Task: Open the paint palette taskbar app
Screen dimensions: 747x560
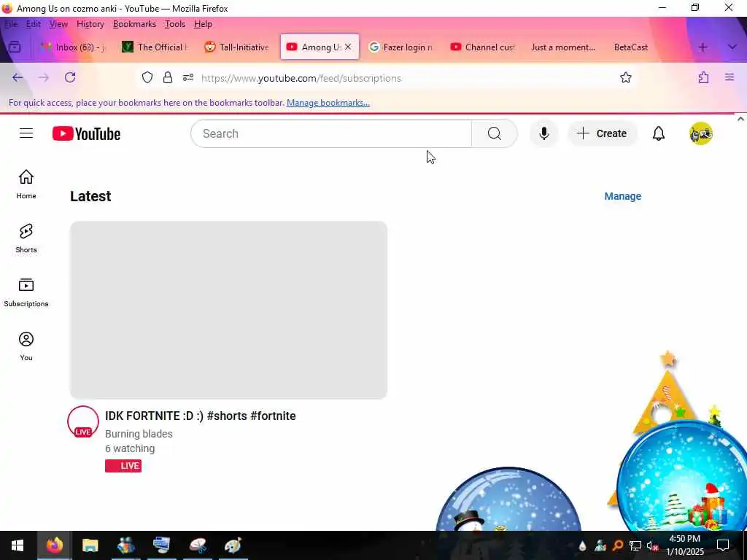Action: (233, 545)
